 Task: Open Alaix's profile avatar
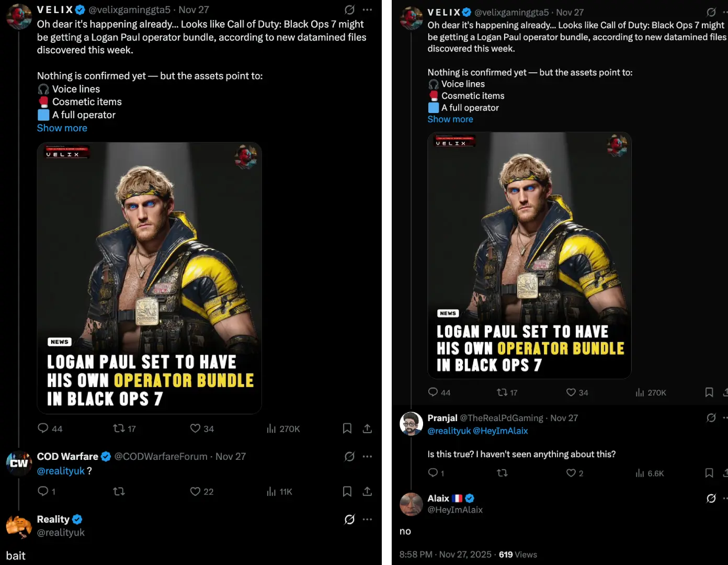[411, 504]
